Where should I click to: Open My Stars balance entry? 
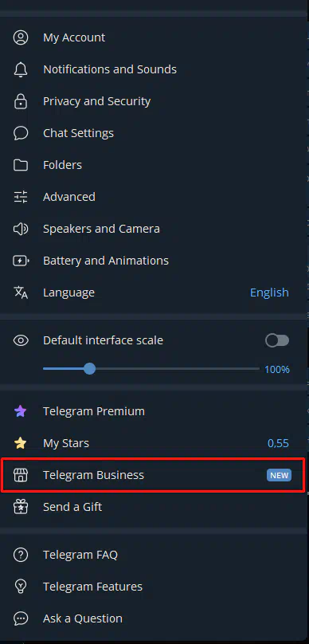[154, 443]
